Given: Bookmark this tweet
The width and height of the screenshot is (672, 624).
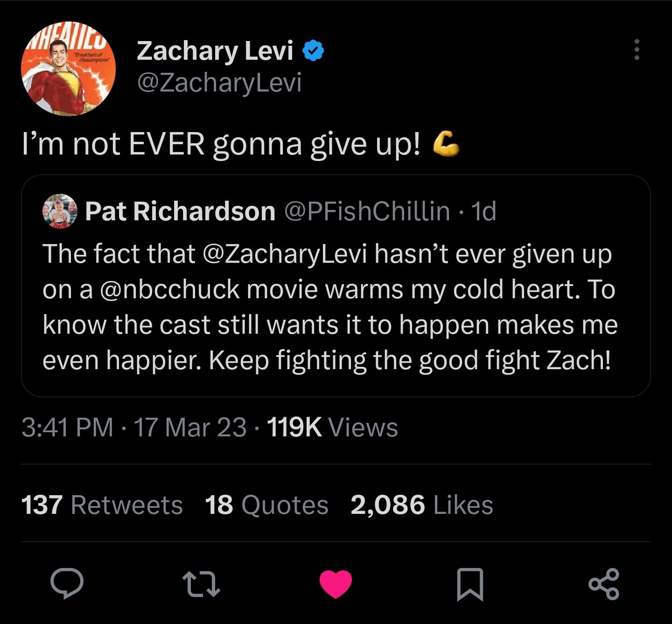Looking at the screenshot, I should point(469,584).
